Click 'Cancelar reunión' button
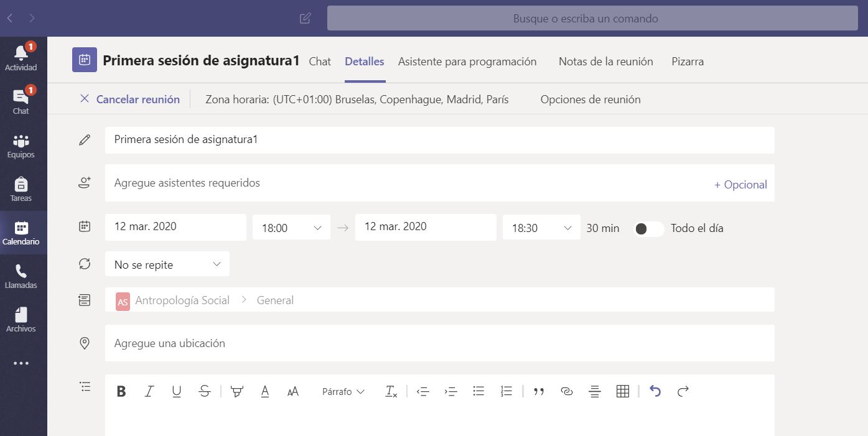The width and height of the screenshot is (868, 436). pos(130,100)
